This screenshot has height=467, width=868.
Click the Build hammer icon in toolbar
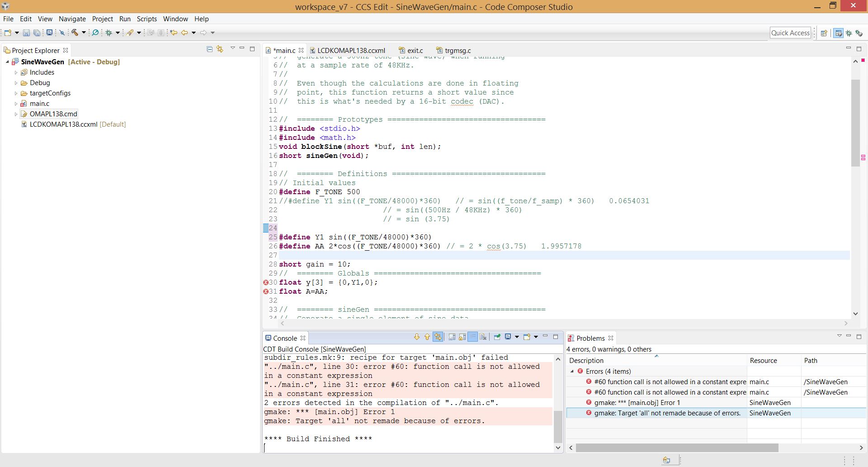pyautogui.click(x=75, y=33)
